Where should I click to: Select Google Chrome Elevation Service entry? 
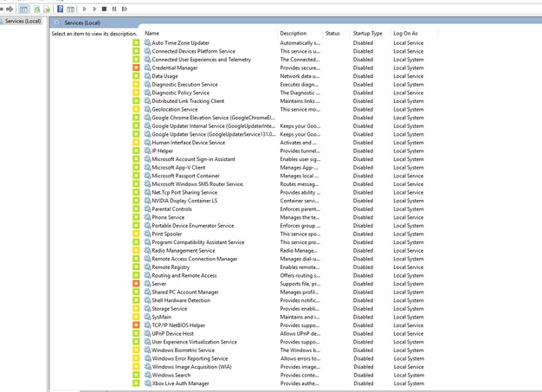(214, 118)
